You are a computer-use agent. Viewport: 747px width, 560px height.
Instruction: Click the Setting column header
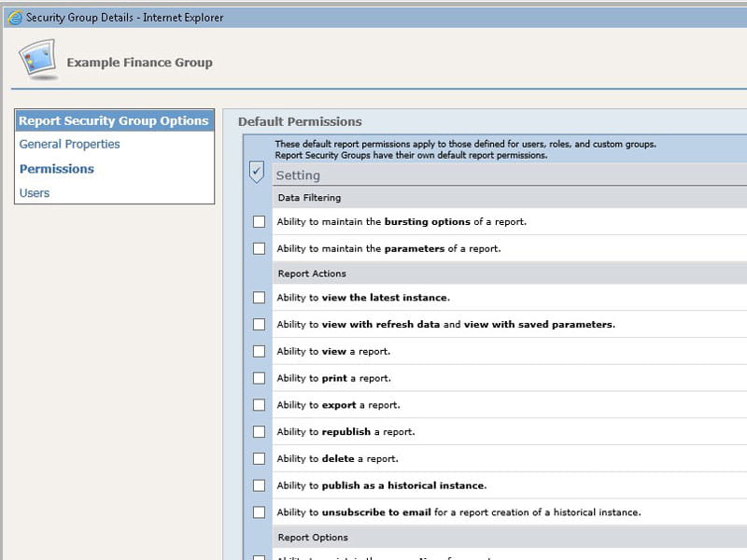tap(298, 175)
